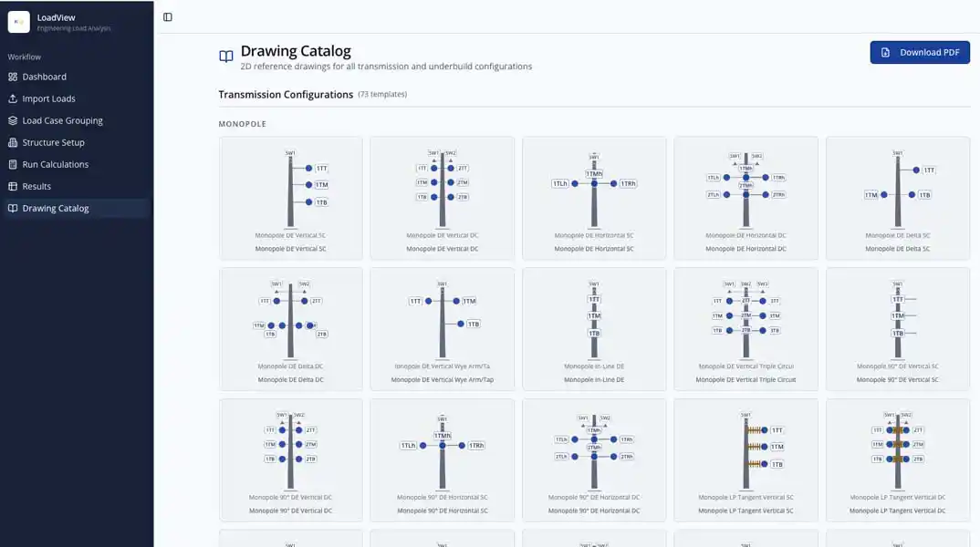Open Monopole DE Horizontal DC drawing

[745, 198]
